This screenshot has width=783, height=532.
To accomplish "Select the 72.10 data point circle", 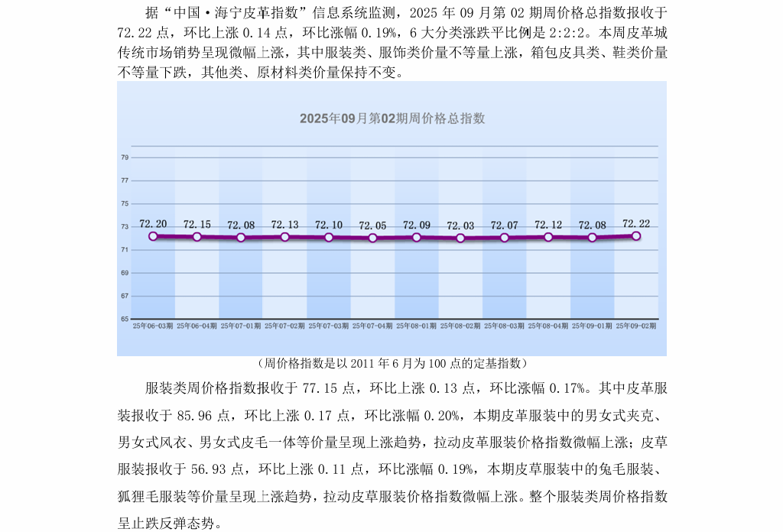I will pos(329,238).
